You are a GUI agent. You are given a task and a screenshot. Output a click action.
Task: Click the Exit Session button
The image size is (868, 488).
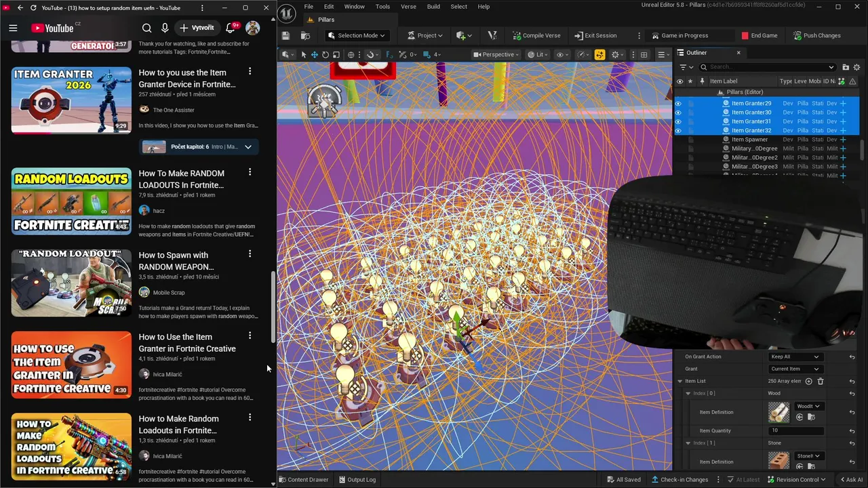point(595,35)
